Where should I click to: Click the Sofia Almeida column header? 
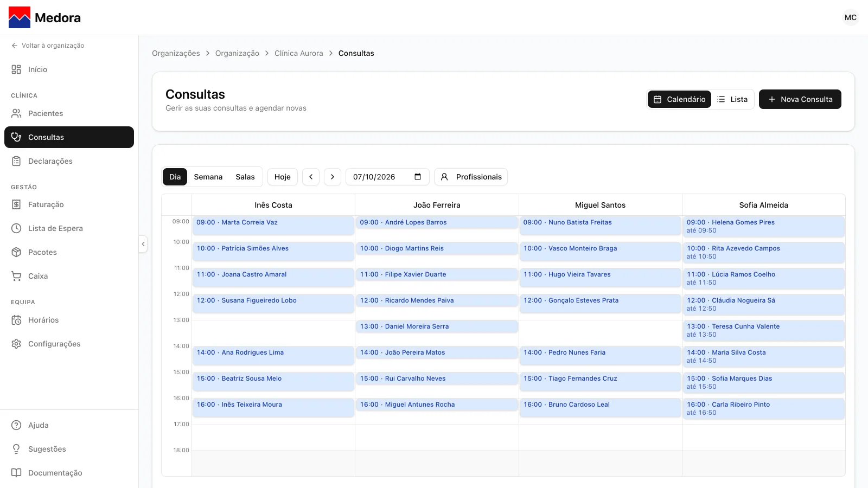(x=764, y=205)
